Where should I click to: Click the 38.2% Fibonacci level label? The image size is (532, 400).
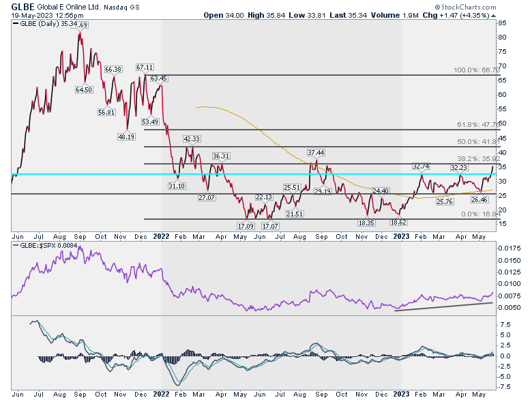pyautogui.click(x=478, y=158)
